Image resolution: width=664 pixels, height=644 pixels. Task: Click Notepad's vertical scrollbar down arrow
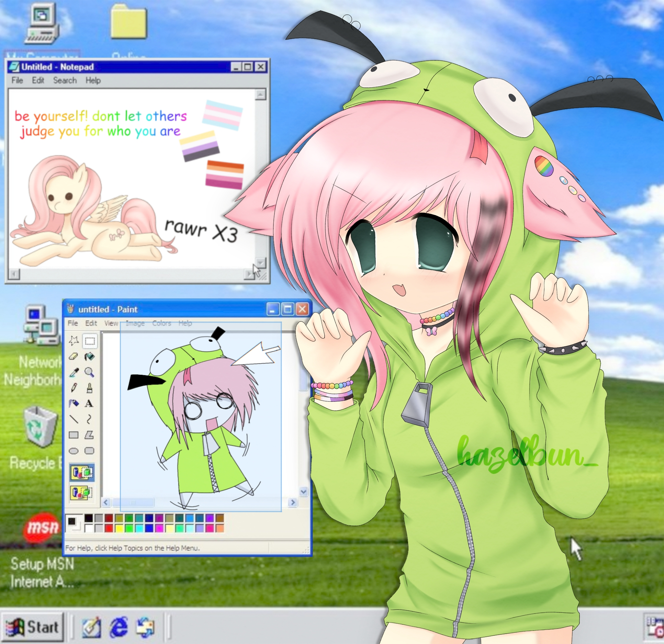pos(261,263)
